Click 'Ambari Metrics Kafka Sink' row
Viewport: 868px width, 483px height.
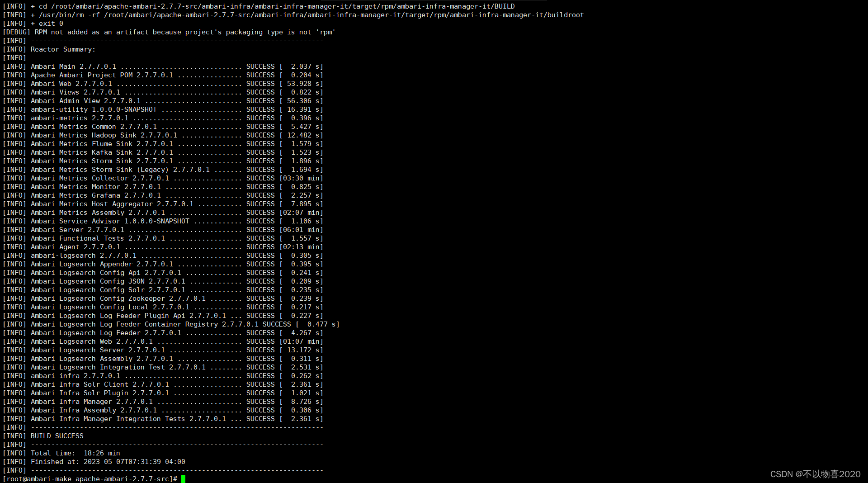(x=163, y=152)
